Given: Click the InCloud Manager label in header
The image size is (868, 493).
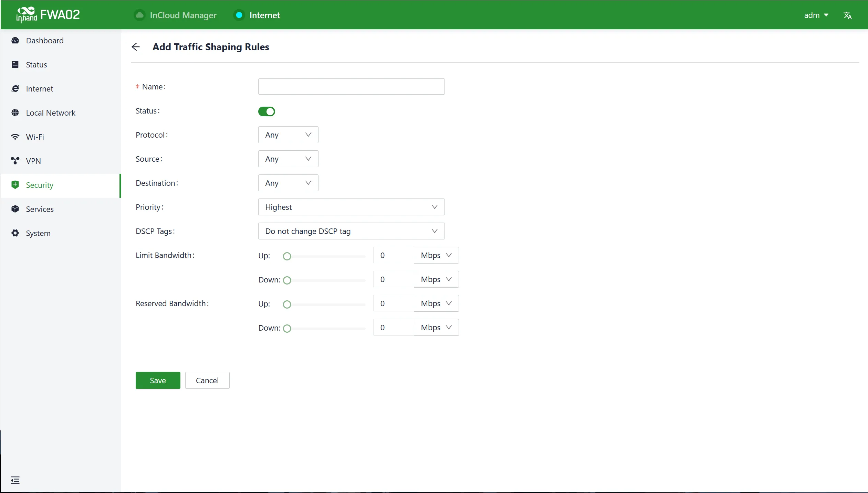Looking at the screenshot, I should tap(183, 15).
